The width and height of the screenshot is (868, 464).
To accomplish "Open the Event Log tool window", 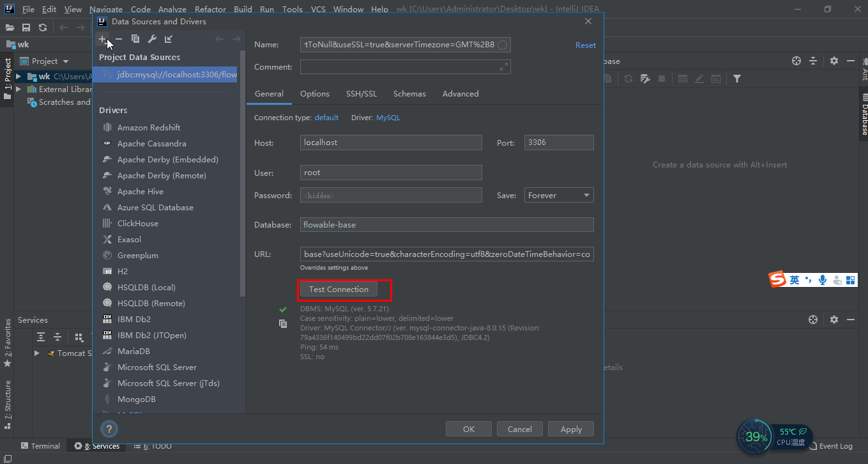I will (830, 446).
